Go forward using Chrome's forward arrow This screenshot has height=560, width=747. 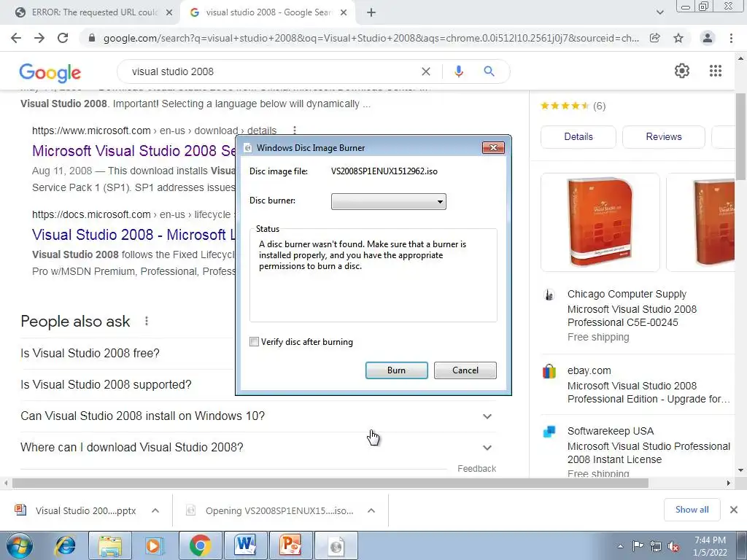[x=39, y=38]
